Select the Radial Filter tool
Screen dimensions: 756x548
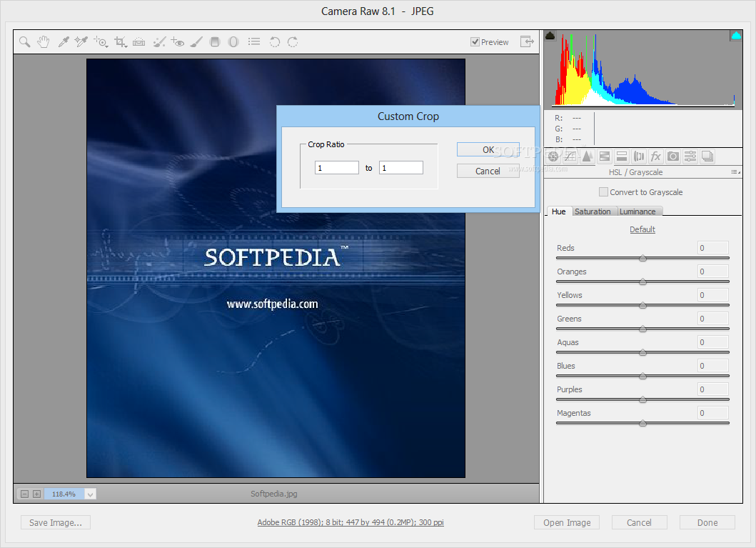pyautogui.click(x=233, y=42)
